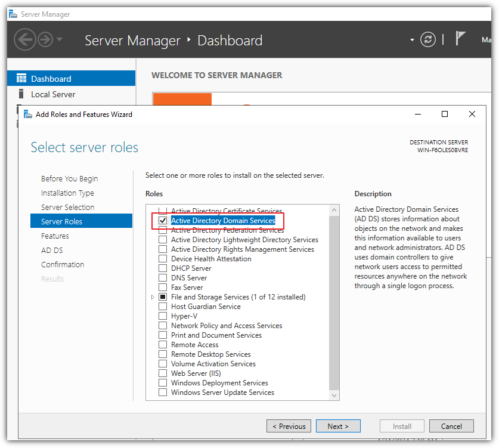The height and width of the screenshot is (448, 499).
Task: Click the WELCOME TO SERVER MANAGER heading
Action: point(217,75)
